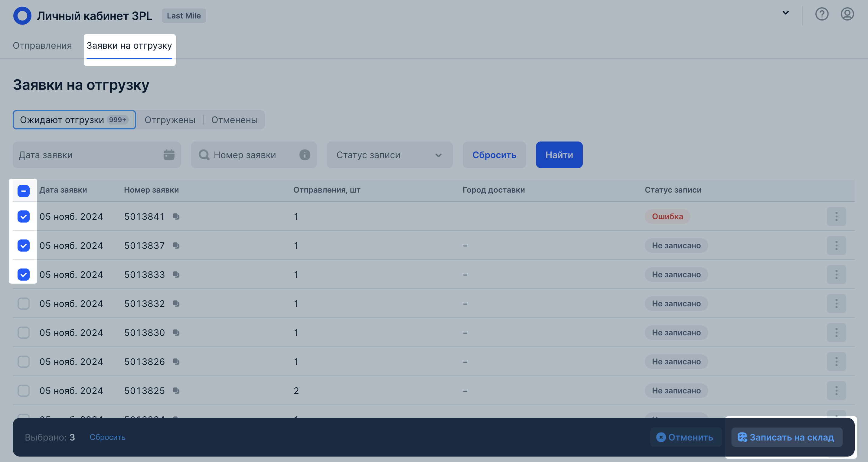
Task: Open the user profile icon
Action: point(847,14)
